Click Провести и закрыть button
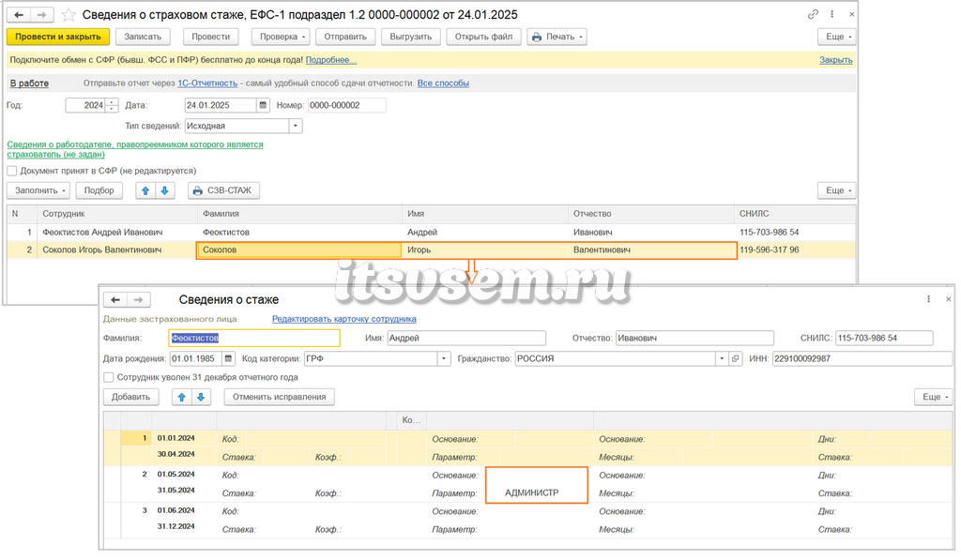 pyautogui.click(x=58, y=37)
